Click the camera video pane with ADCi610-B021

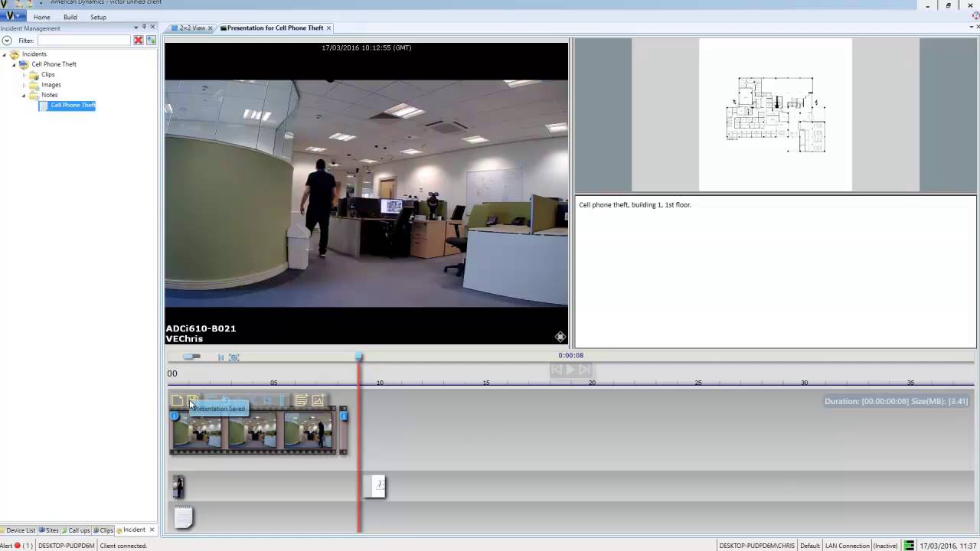[367, 194]
